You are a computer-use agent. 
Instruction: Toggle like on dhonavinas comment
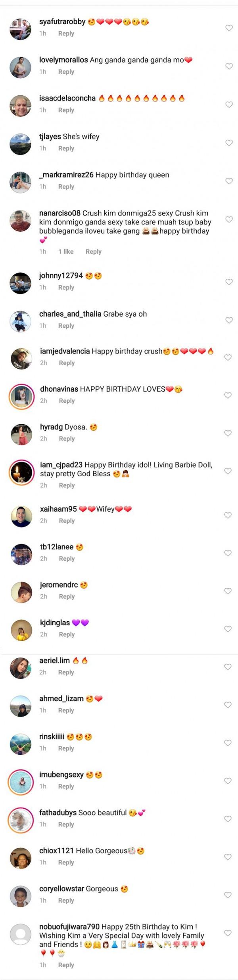(x=228, y=395)
